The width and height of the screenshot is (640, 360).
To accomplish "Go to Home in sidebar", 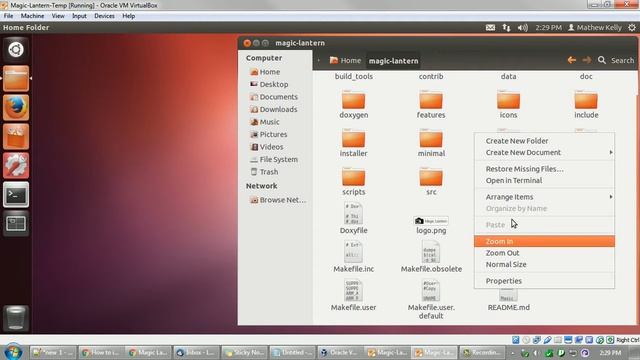I will (265, 72).
